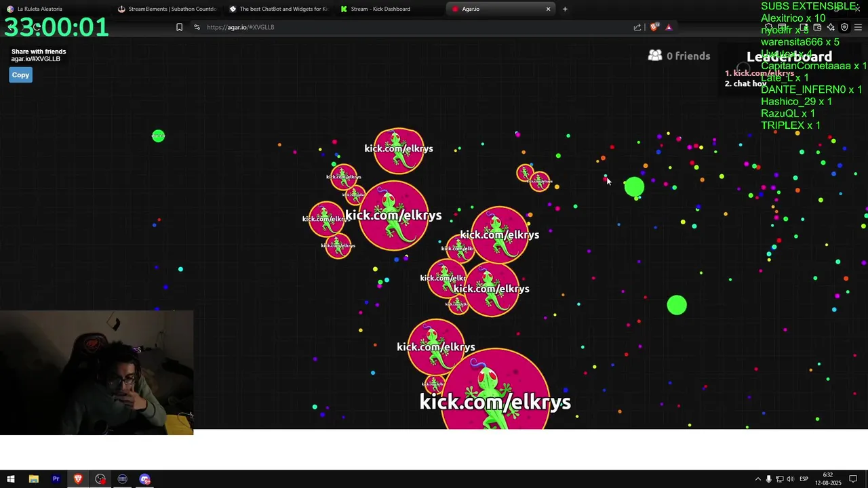Copy the agar.io party link
This screenshot has height=488, width=868.
click(20, 75)
